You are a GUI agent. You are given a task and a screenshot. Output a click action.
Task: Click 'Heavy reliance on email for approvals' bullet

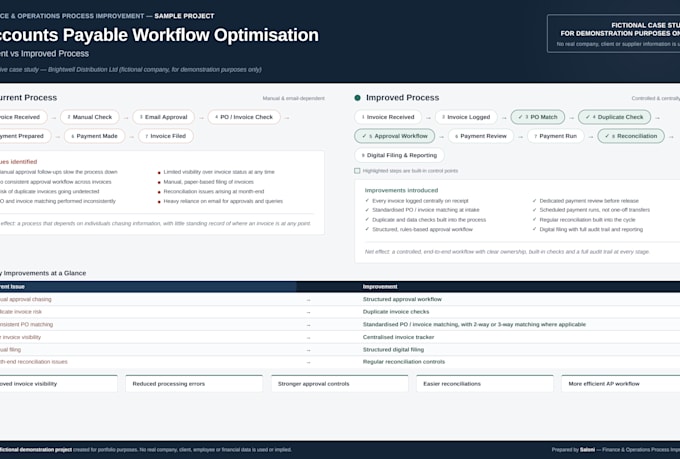pos(223,201)
